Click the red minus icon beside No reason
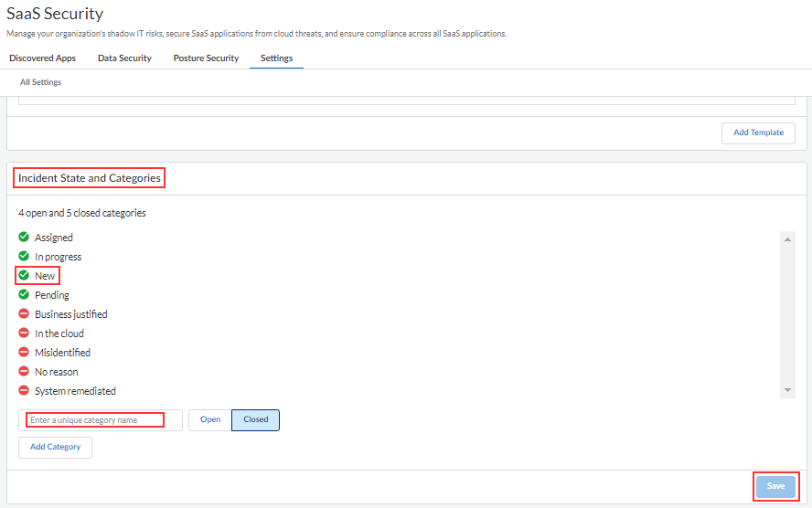812x508 pixels. coord(24,371)
